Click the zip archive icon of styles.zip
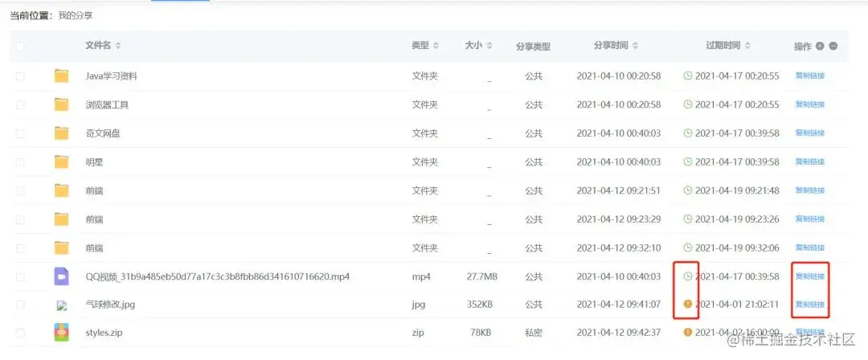Screen dimensions: 868x360 click(x=61, y=333)
